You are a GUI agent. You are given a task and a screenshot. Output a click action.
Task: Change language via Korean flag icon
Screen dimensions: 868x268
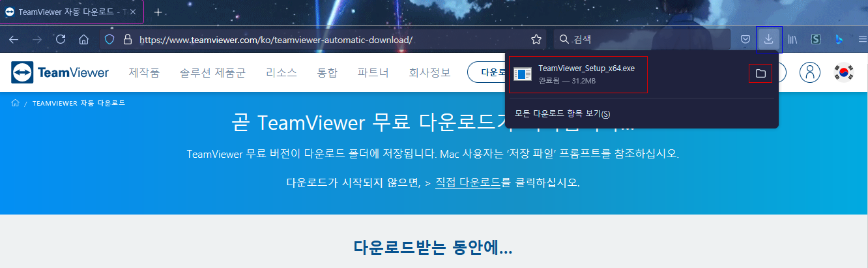[845, 72]
